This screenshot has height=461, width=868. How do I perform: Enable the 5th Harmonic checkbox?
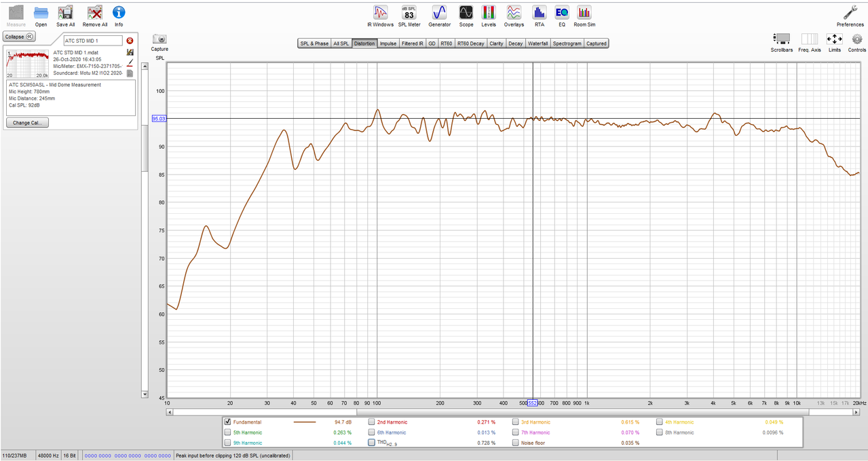click(x=227, y=432)
